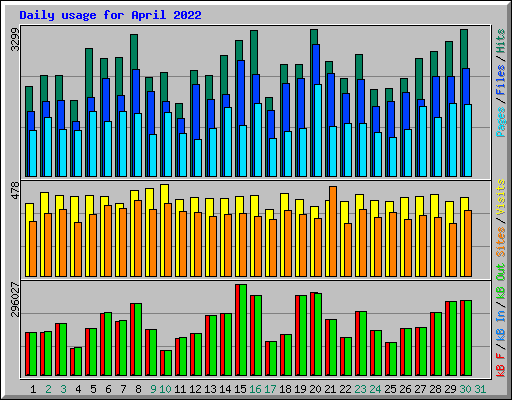Click the cyan pages bar for day 20
The height and width of the screenshot is (400, 512).
318,130
